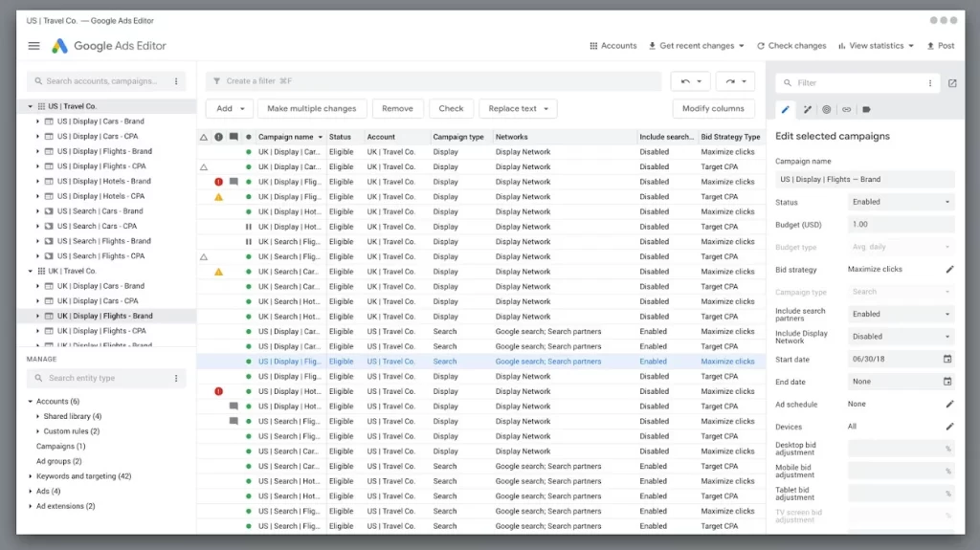Edit the Campaign name field
This screenshot has height=550, width=980.
click(865, 180)
